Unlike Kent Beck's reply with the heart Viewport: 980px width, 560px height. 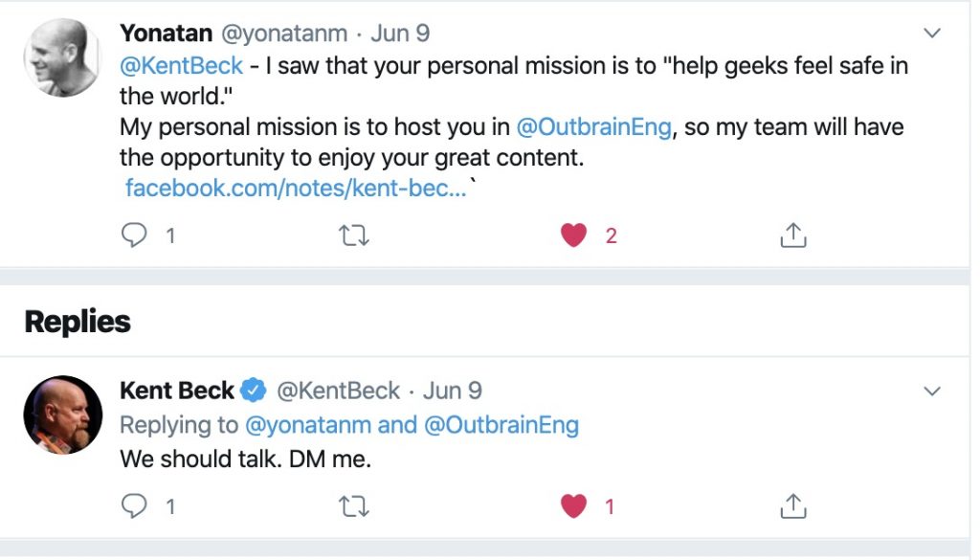coord(573,505)
